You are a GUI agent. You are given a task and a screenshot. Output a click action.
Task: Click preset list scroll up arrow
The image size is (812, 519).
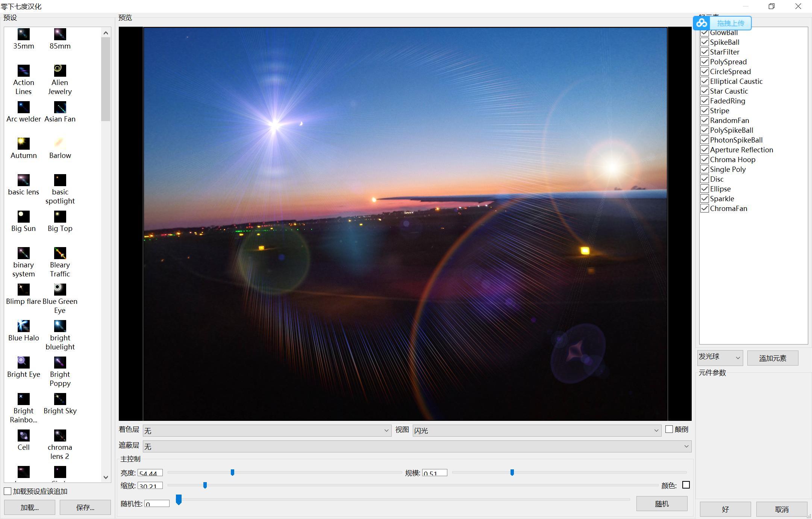(x=106, y=33)
